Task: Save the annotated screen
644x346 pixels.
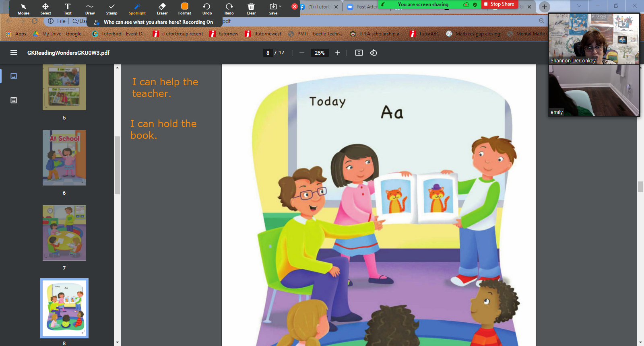Action: pyautogui.click(x=273, y=9)
